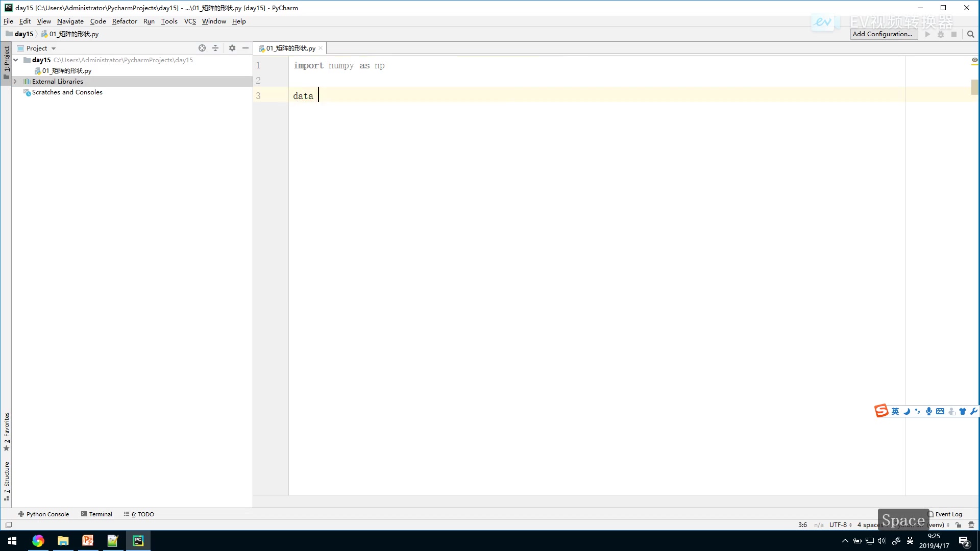The width and height of the screenshot is (980, 551).
Task: Click the volume speaker tray icon
Action: point(881,541)
